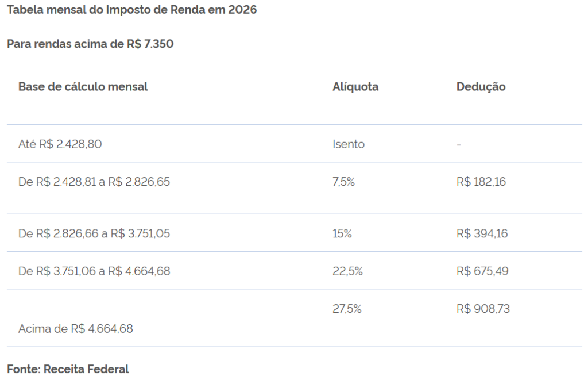Click the "Dedução" column header

pos(481,87)
